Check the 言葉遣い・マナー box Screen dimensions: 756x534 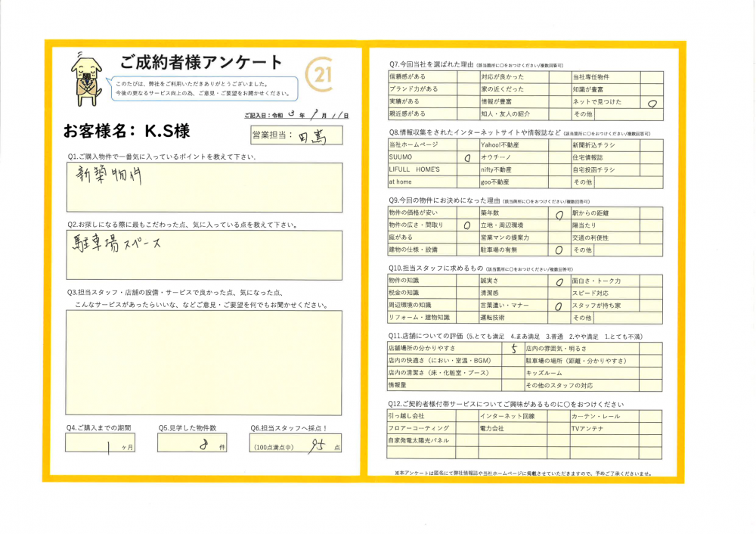tap(559, 306)
